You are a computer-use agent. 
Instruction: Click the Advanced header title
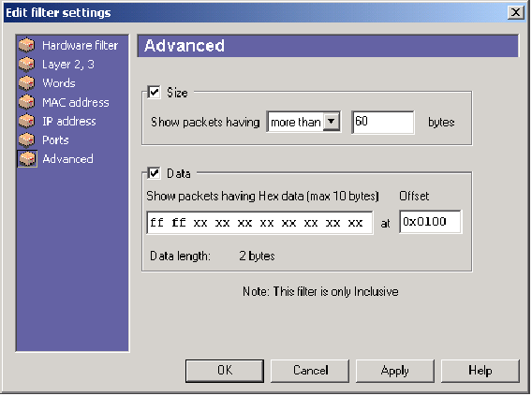click(185, 46)
